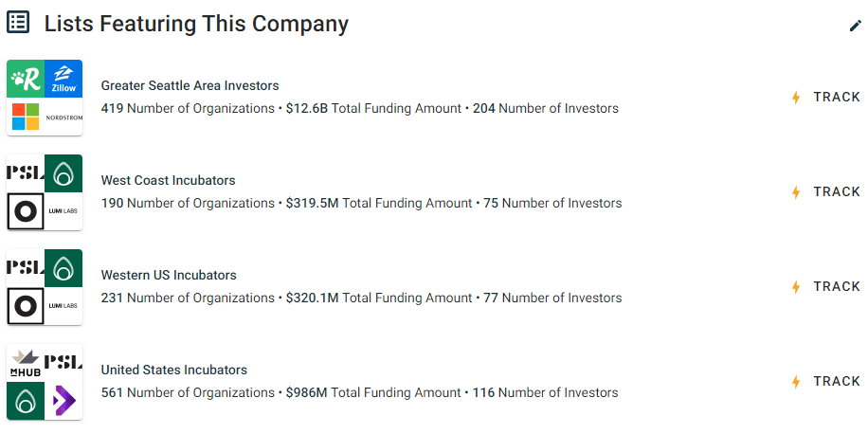Viewport: 868px width, 434px height.
Task: Click lightning bolt icon for Greater Seattle Area Investors
Action: pyautogui.click(x=796, y=98)
